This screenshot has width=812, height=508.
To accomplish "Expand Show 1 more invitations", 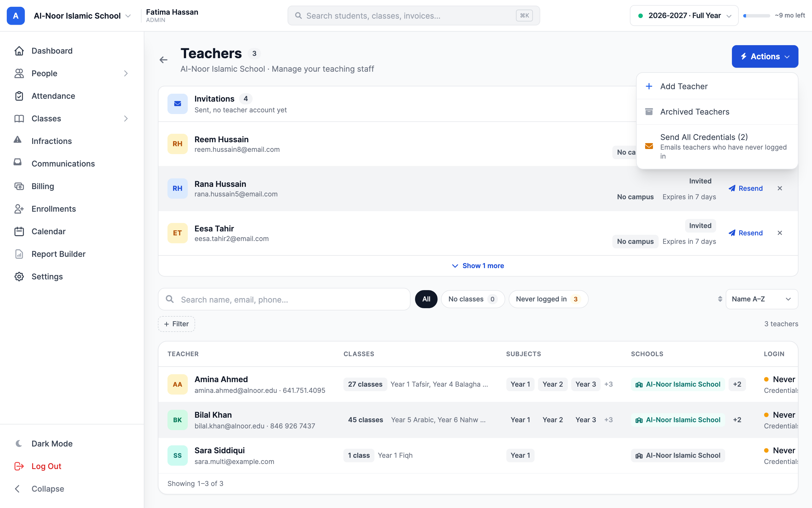I will pyautogui.click(x=478, y=266).
